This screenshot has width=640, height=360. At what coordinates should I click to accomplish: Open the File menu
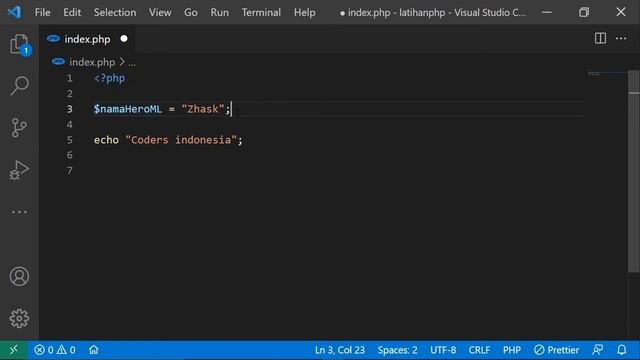(x=42, y=12)
